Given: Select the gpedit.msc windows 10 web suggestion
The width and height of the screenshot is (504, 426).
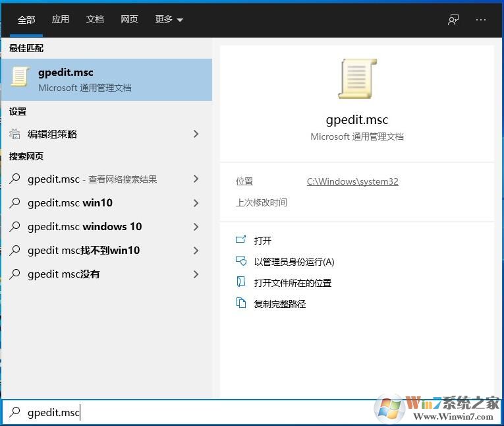Looking at the screenshot, I should tap(107, 227).
